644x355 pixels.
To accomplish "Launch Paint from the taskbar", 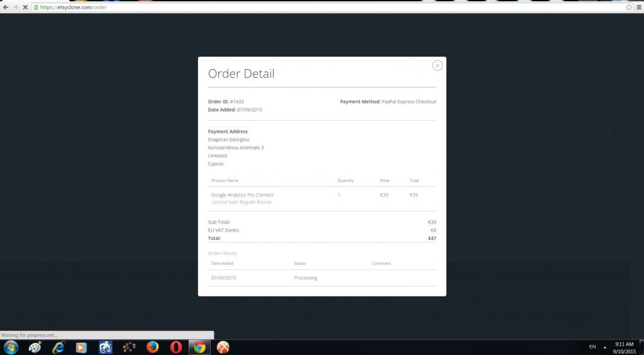I will point(35,347).
